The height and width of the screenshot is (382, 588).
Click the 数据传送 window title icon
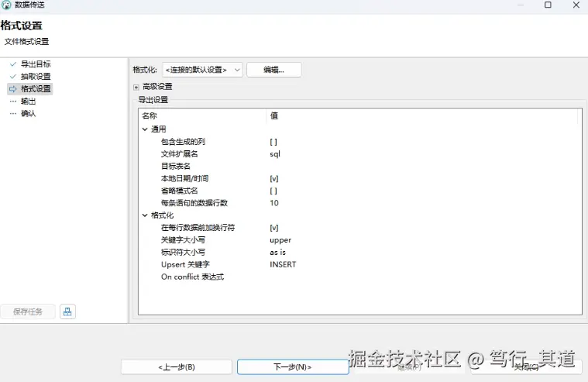pos(6,5)
